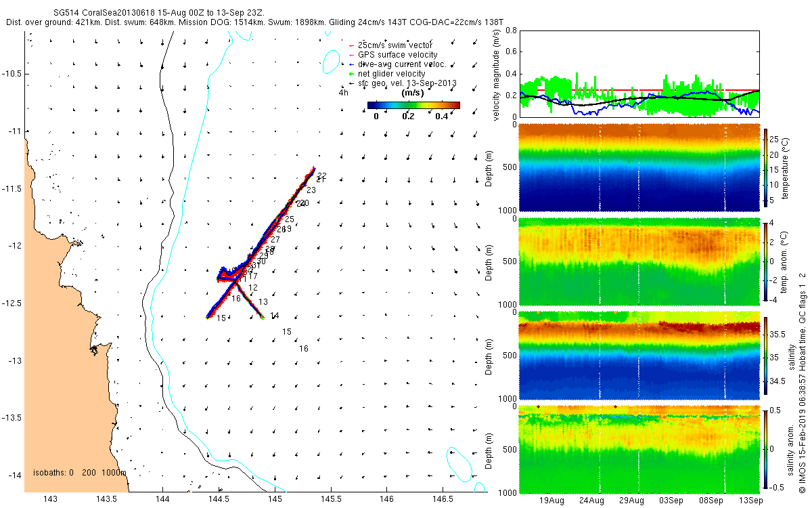The image size is (812, 508).
Task: Click the cyan isobath closed contour near the legend
Action: (331, 62)
